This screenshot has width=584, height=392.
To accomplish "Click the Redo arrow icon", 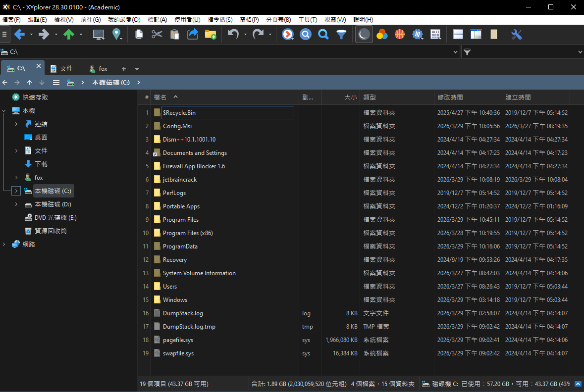I will pyautogui.click(x=258, y=35).
